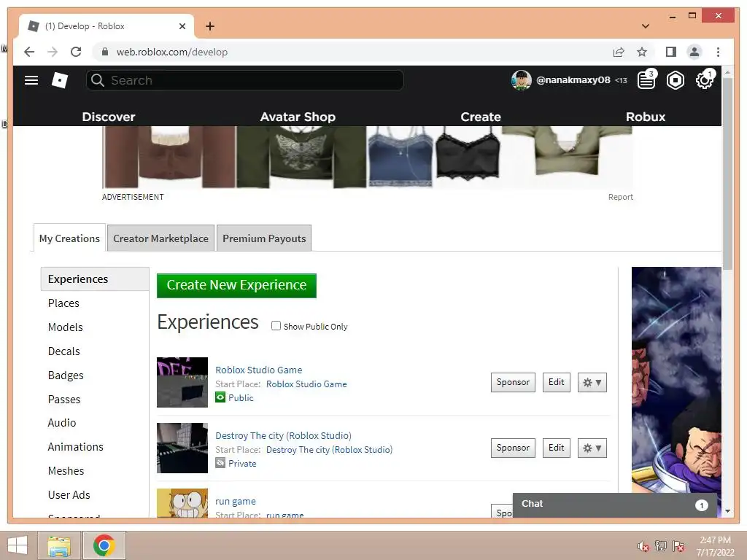747x560 pixels.
Task: Share this page from the address bar
Action: coord(619,52)
